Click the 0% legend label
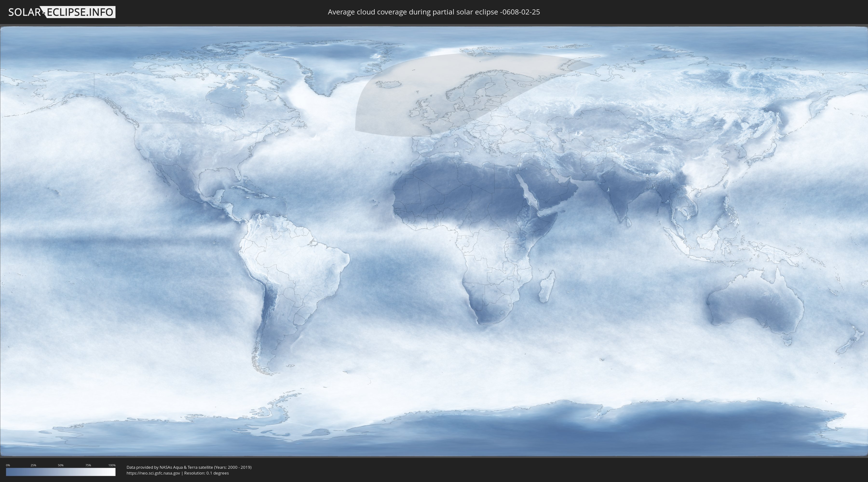 (8, 465)
